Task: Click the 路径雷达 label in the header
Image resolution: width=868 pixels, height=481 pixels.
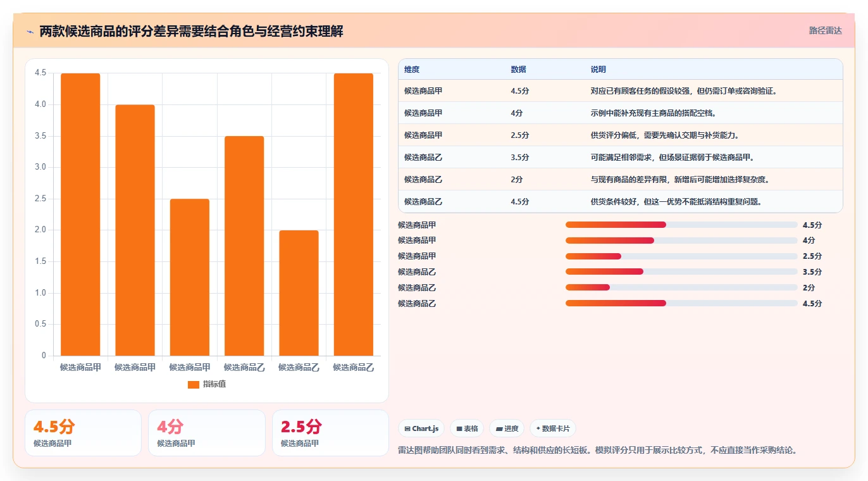Action: coord(825,30)
